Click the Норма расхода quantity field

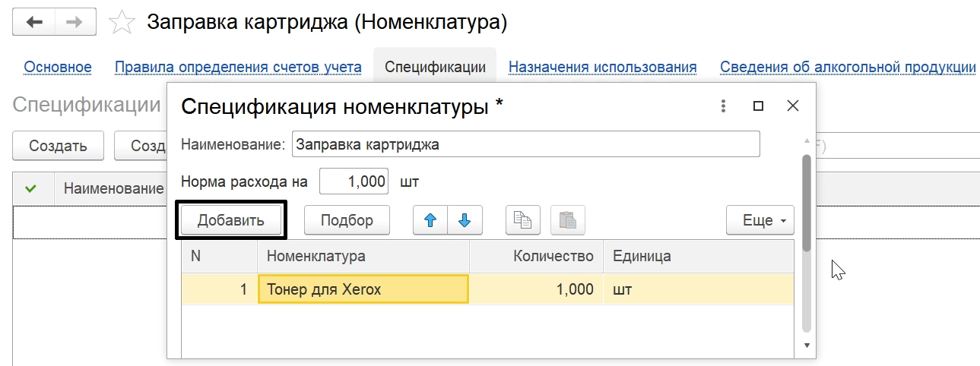354,181
